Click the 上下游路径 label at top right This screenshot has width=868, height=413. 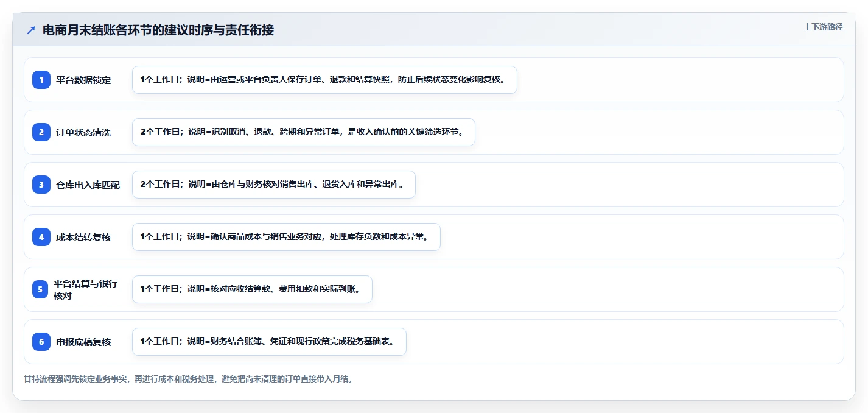[823, 27]
